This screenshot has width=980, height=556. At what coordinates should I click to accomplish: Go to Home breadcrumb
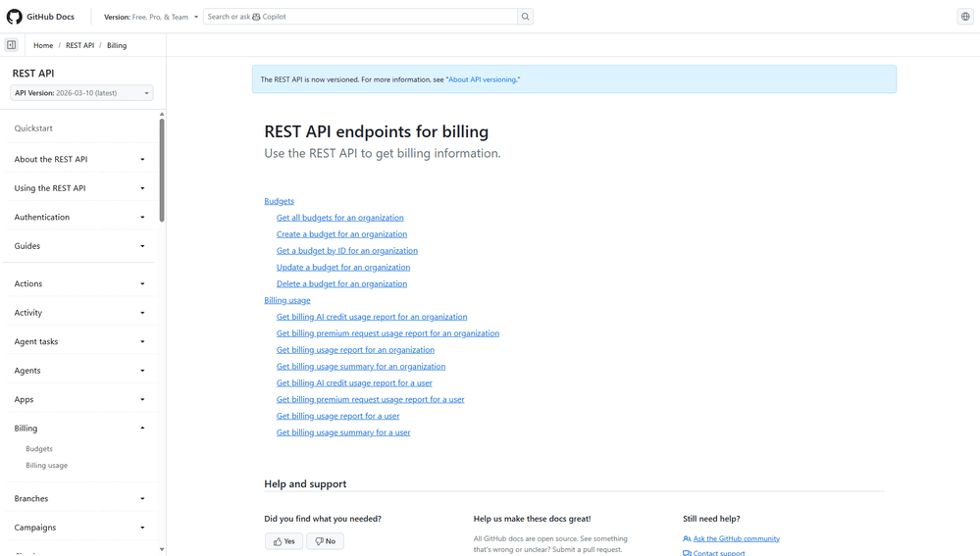tap(43, 46)
